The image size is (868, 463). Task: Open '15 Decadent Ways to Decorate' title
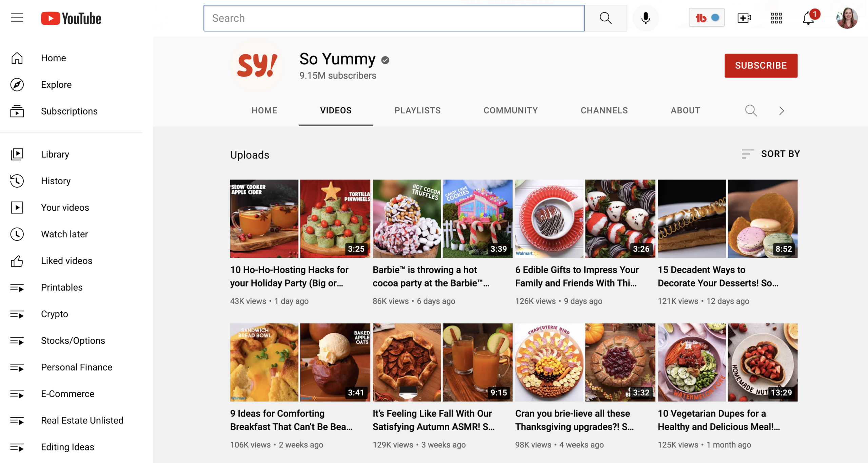[x=718, y=276]
